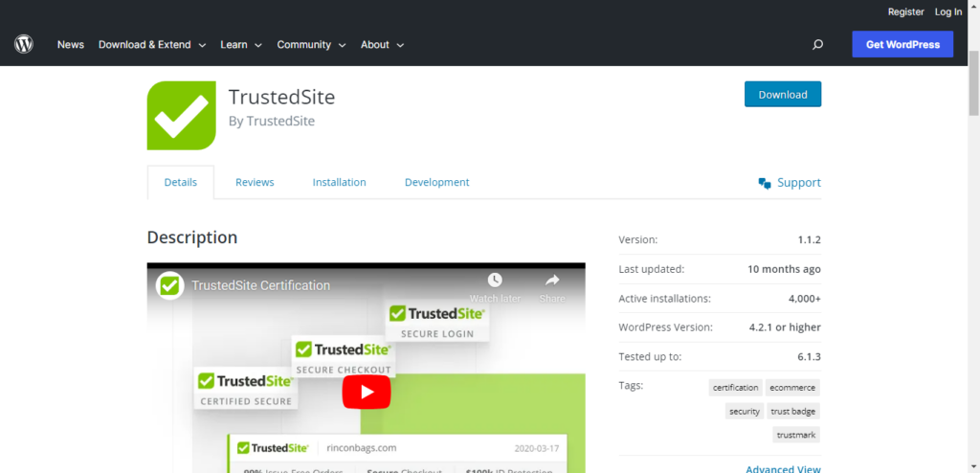Click the Support speech bubbles icon
Screen dimensions: 980x473
pos(765,183)
